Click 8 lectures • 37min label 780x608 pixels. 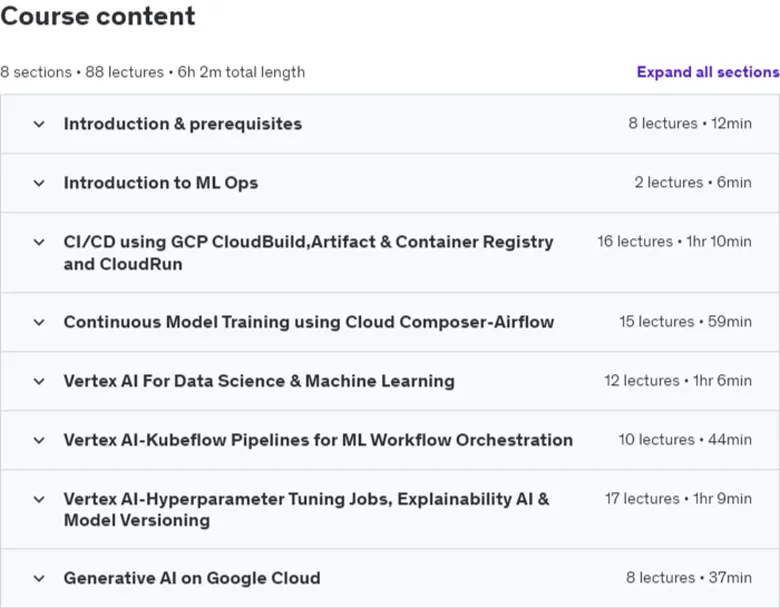(688, 578)
